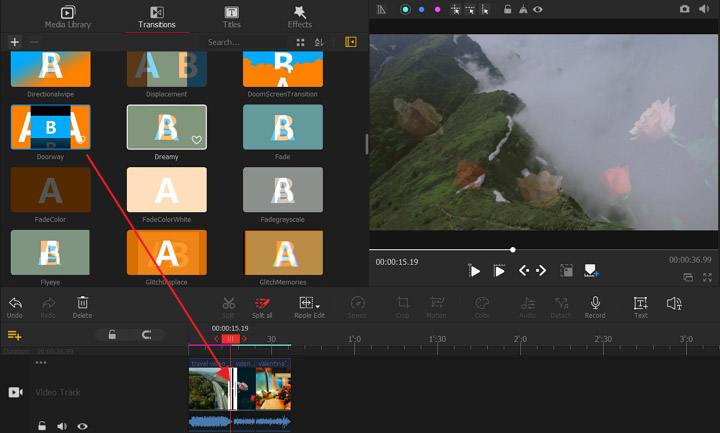Click the plus icon to add a transition
Screen dimensions: 720x433
(x=14, y=42)
